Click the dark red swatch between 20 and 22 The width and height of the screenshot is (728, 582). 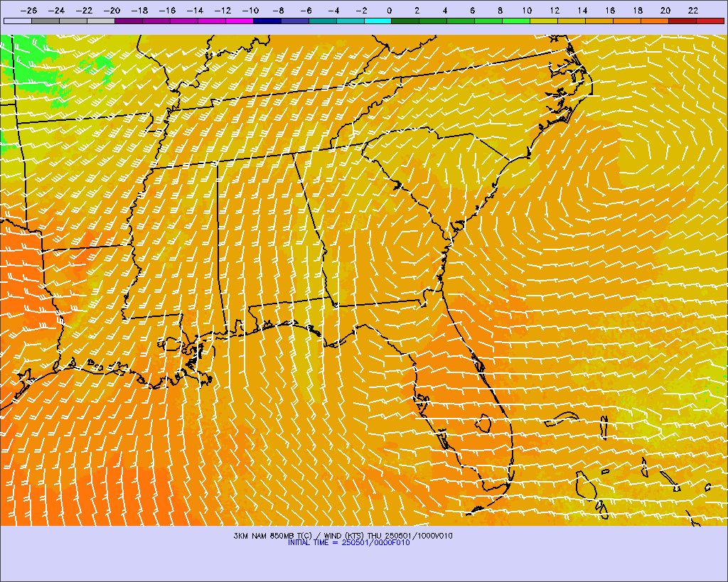(682, 21)
